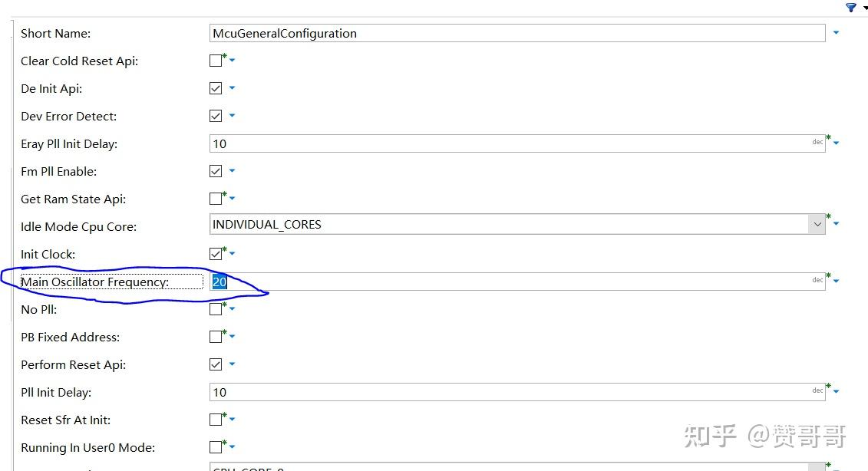Uncheck the De Init Api checkbox
The image size is (868, 471).
coord(216,88)
